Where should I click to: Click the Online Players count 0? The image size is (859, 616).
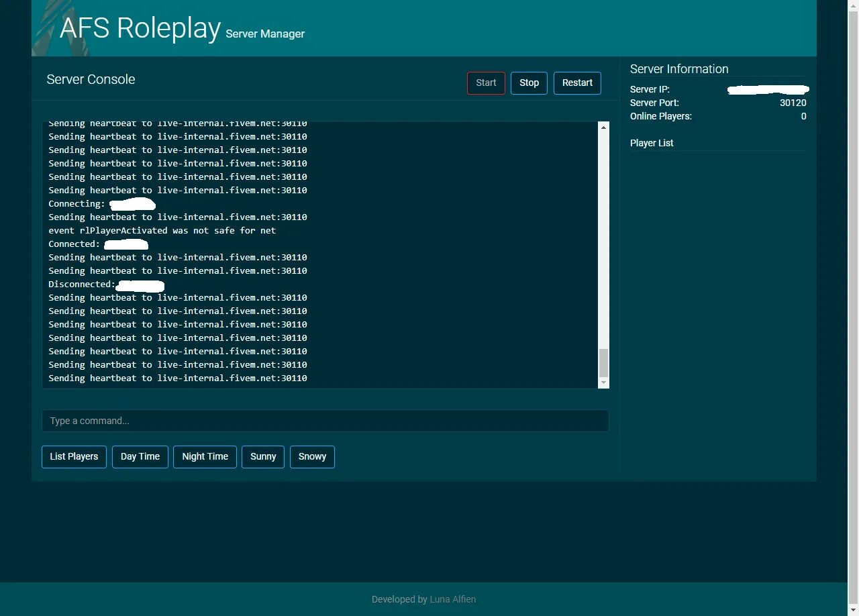[x=803, y=116]
